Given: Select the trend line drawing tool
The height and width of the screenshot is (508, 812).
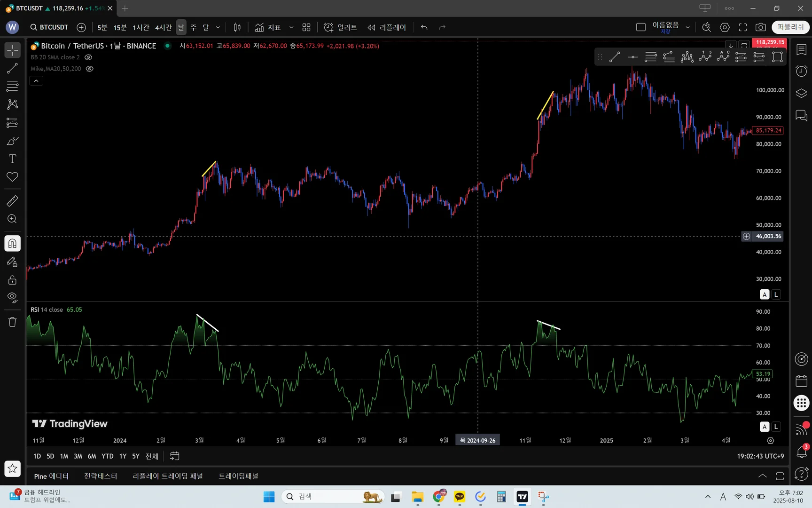Looking at the screenshot, I should [12, 69].
